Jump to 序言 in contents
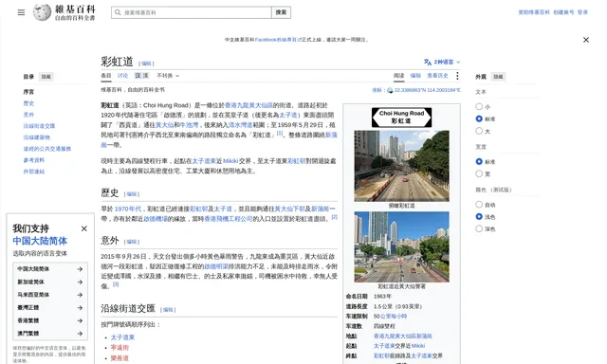This screenshot has height=364, width=607. click(x=28, y=92)
